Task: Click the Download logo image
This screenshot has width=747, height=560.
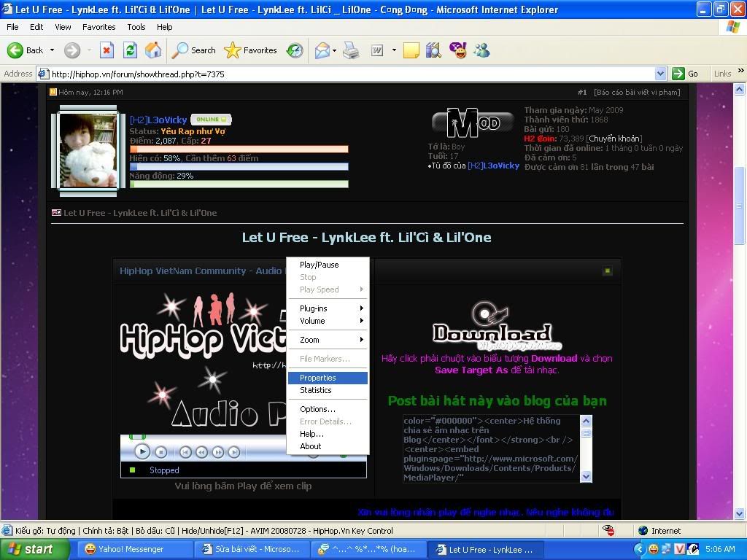Action: (497, 324)
